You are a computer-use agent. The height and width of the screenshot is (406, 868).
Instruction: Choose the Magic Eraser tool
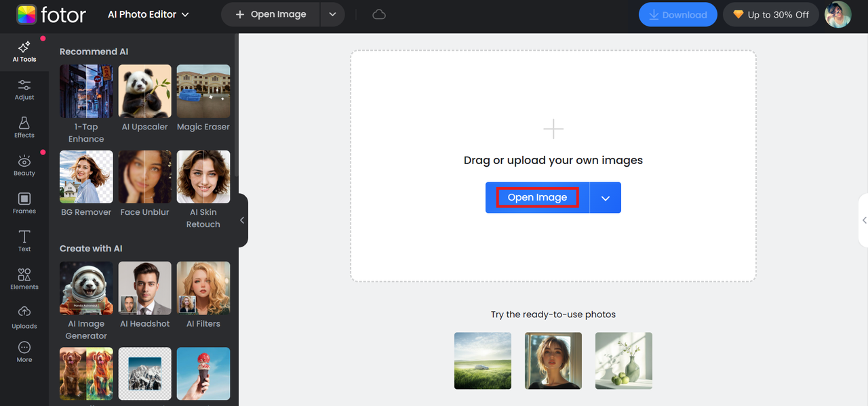[x=203, y=99]
